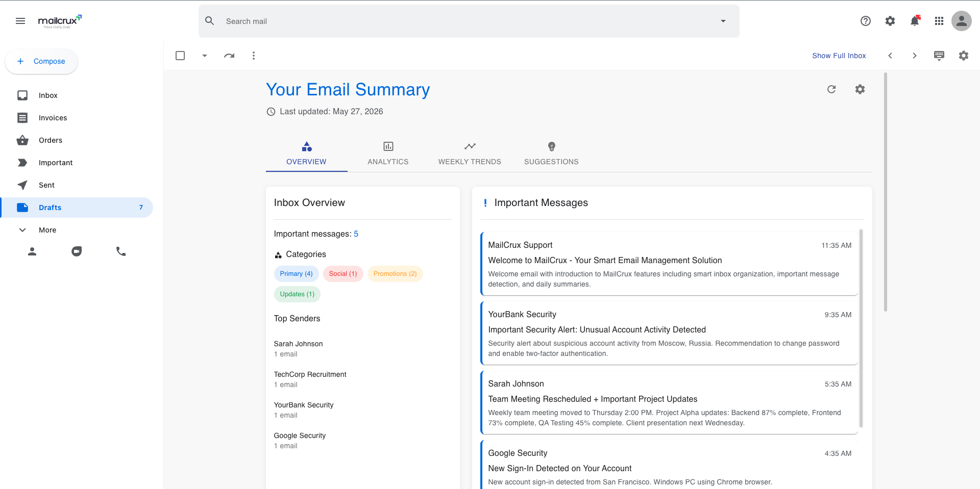
Task: Select the Primary (4) category chip
Action: (x=296, y=274)
